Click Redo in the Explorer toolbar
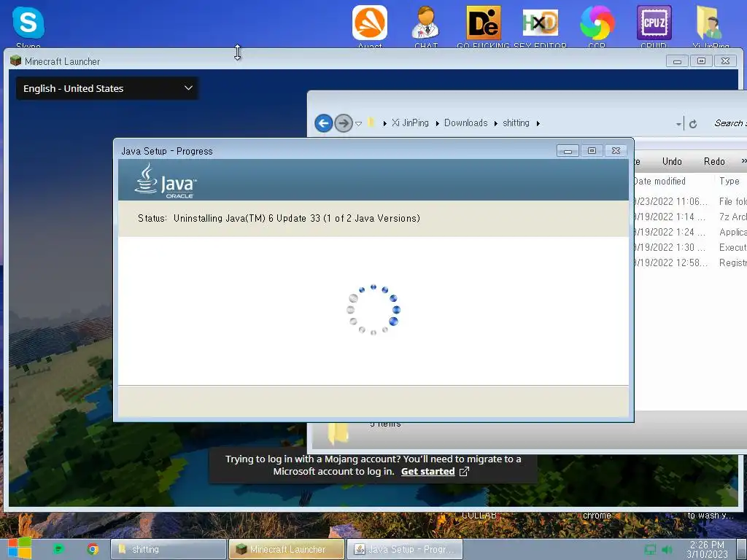Image resolution: width=747 pixels, height=560 pixels. [x=714, y=161]
